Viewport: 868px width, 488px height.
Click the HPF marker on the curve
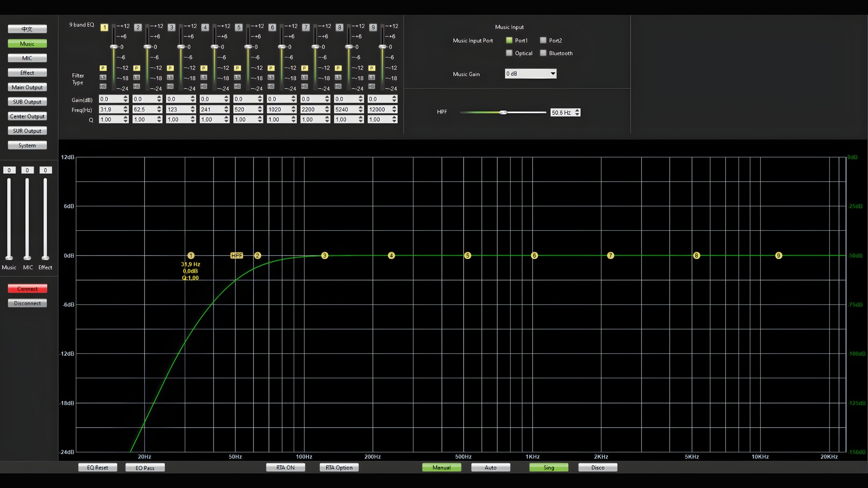[237, 255]
